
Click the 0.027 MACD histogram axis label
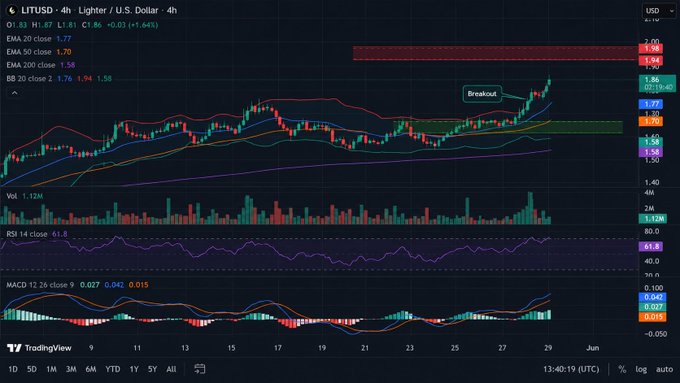click(x=653, y=307)
